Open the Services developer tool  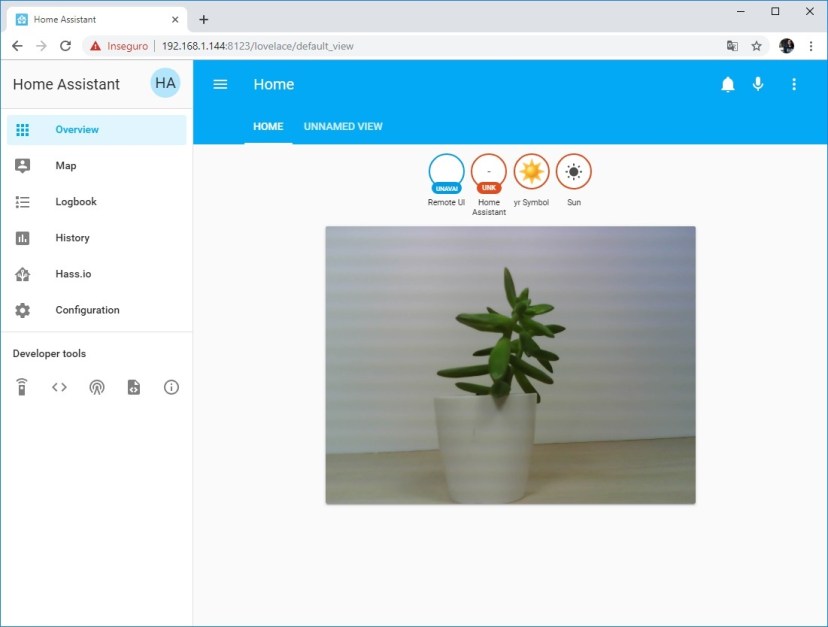[x=21, y=387]
